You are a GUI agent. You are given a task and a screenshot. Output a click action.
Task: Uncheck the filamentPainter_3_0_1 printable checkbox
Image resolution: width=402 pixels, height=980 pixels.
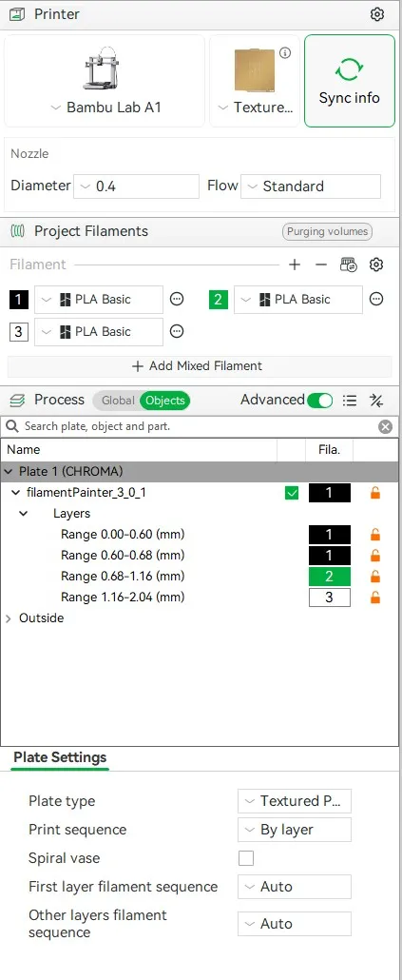click(x=292, y=493)
